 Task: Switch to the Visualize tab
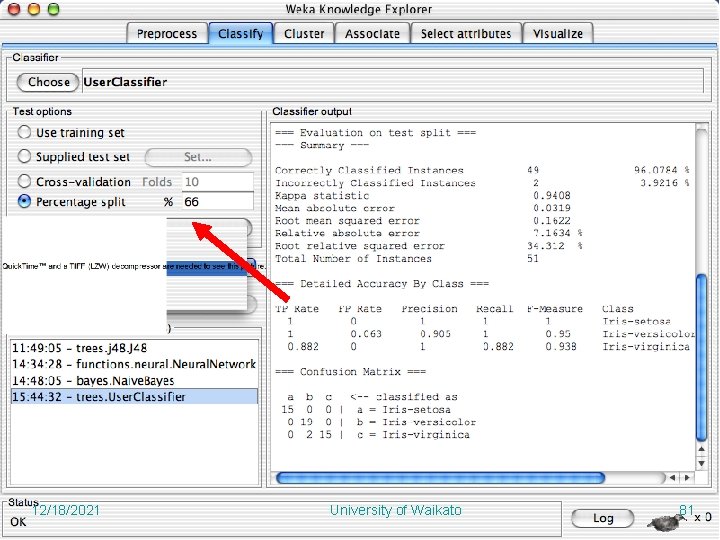(558, 34)
